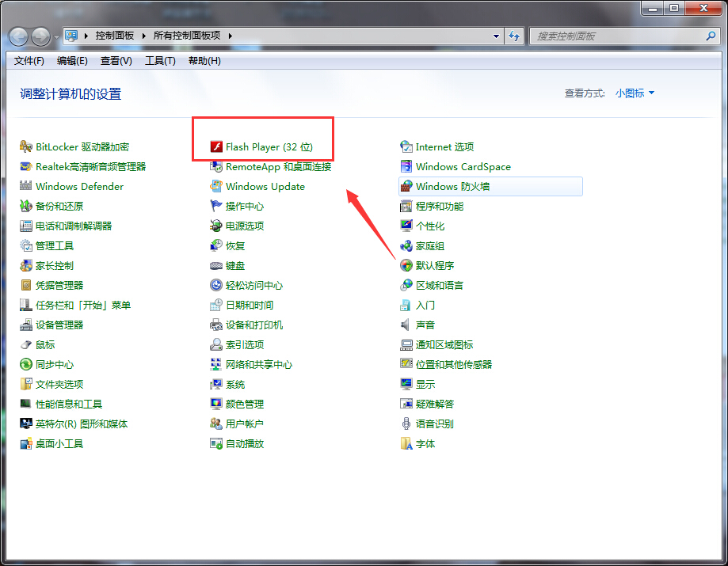The height and width of the screenshot is (566, 728).
Task: Open 电源选项
Action: tap(247, 226)
